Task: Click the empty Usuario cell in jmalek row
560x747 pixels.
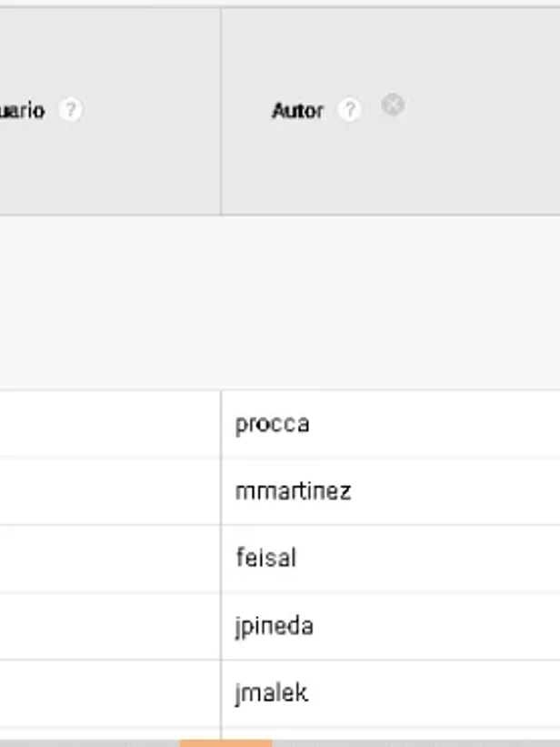Action: 109,693
